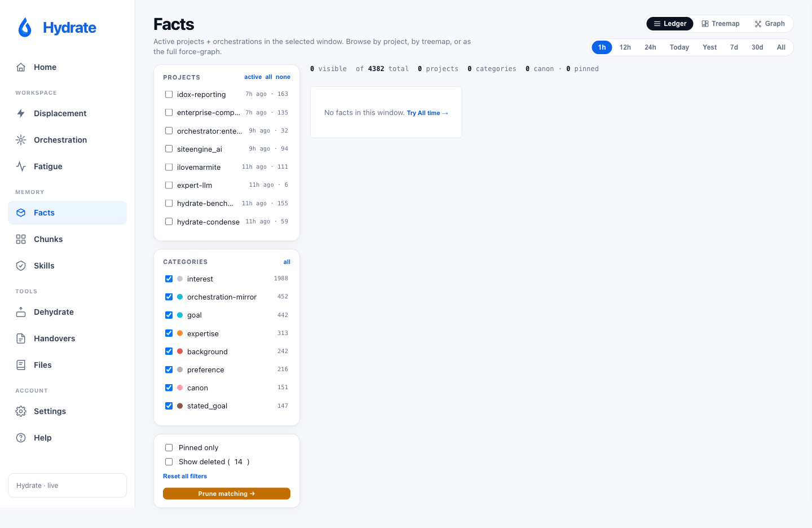
Task: Click the all projects filter link
Action: 268,77
